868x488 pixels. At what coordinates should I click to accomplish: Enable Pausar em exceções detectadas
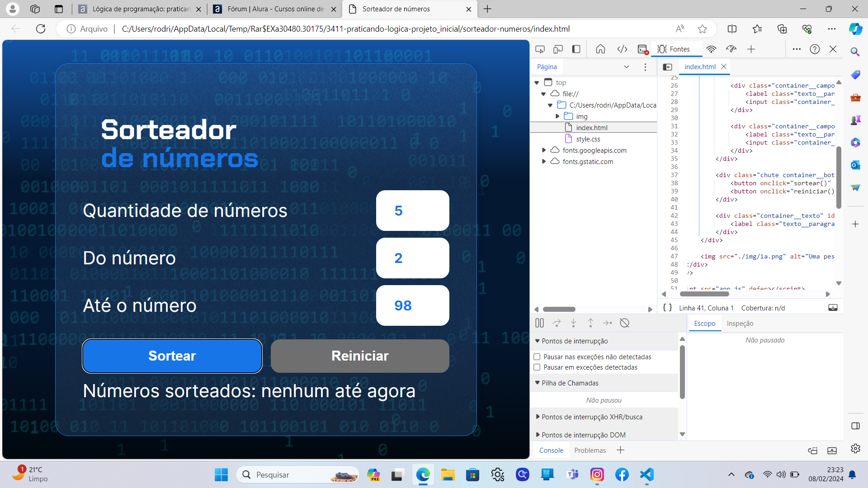tap(537, 367)
